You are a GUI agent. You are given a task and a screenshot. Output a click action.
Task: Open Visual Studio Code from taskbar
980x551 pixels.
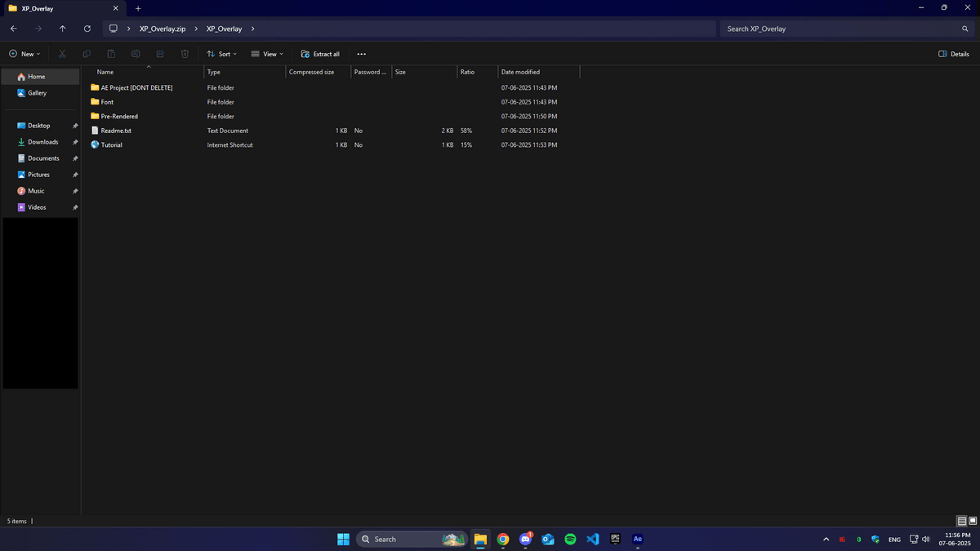pyautogui.click(x=593, y=539)
